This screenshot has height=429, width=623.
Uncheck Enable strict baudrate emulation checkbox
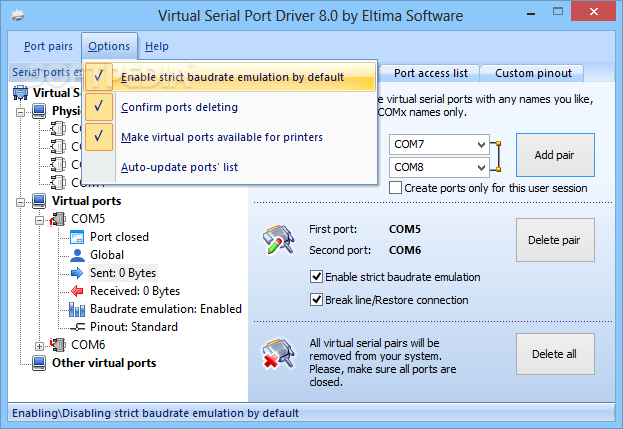(x=316, y=276)
